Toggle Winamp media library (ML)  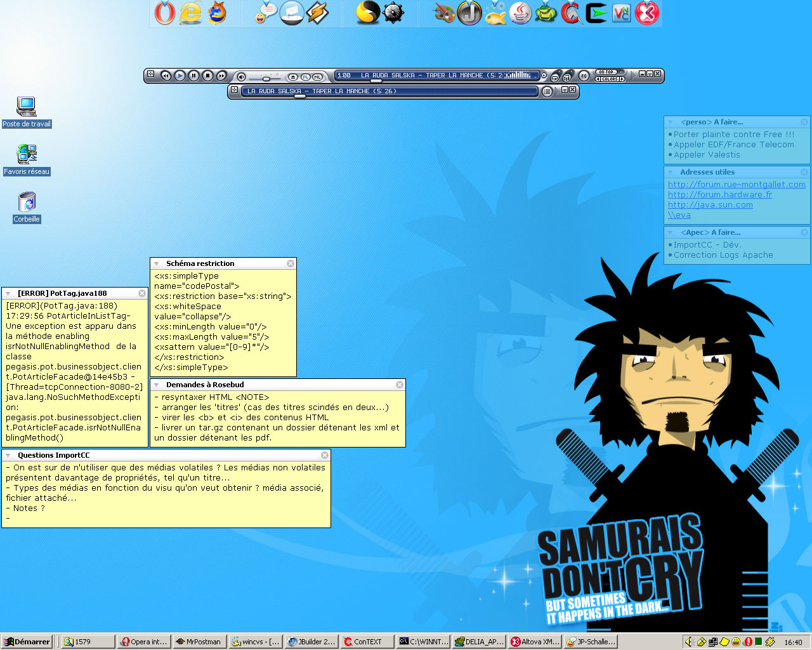click(317, 77)
